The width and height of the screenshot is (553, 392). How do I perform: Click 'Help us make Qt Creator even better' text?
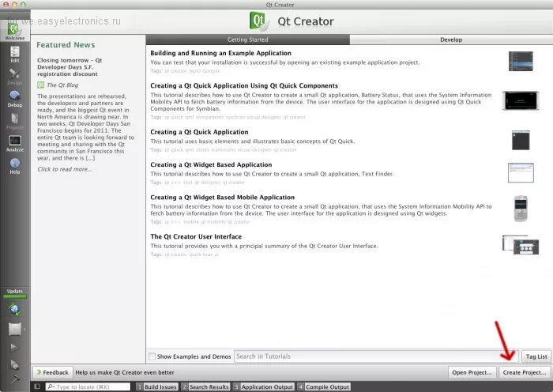125,372
